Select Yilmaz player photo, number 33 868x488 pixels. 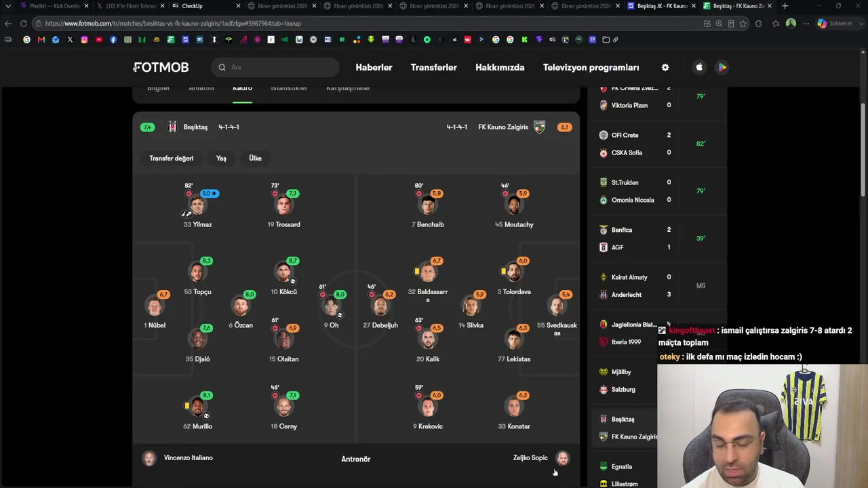click(197, 204)
